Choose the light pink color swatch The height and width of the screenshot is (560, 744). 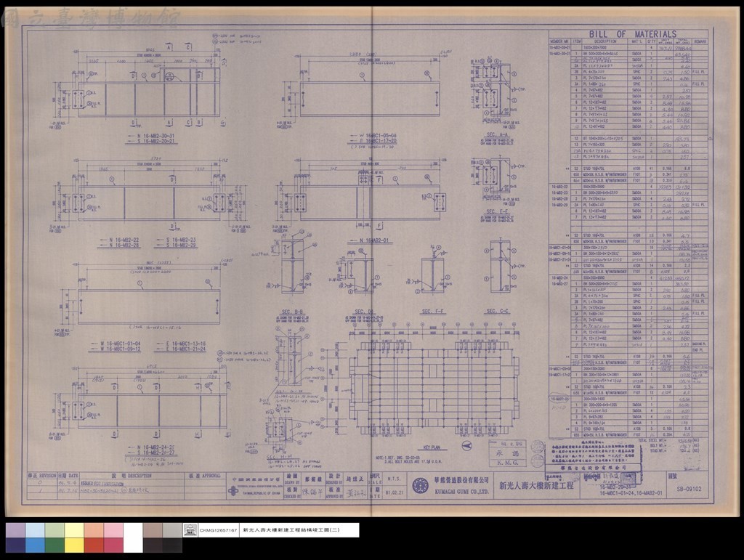[x=113, y=531]
